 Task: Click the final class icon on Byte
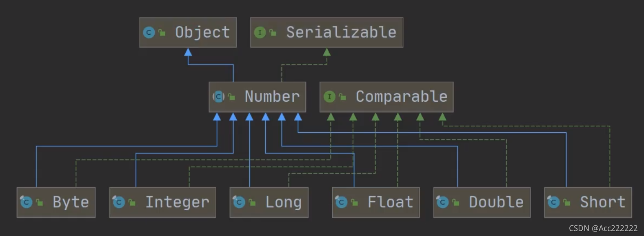pyautogui.click(x=26, y=202)
